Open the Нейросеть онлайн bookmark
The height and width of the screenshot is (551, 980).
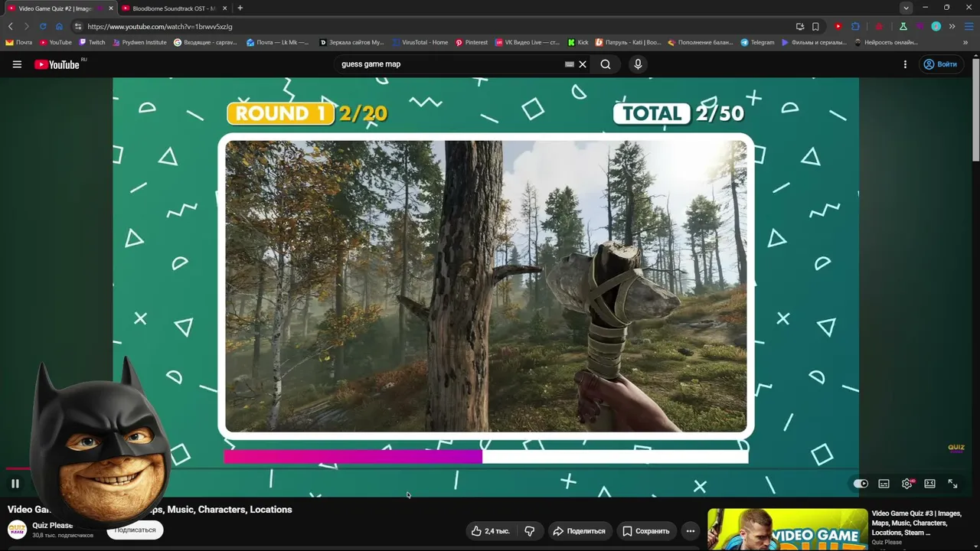tap(886, 43)
